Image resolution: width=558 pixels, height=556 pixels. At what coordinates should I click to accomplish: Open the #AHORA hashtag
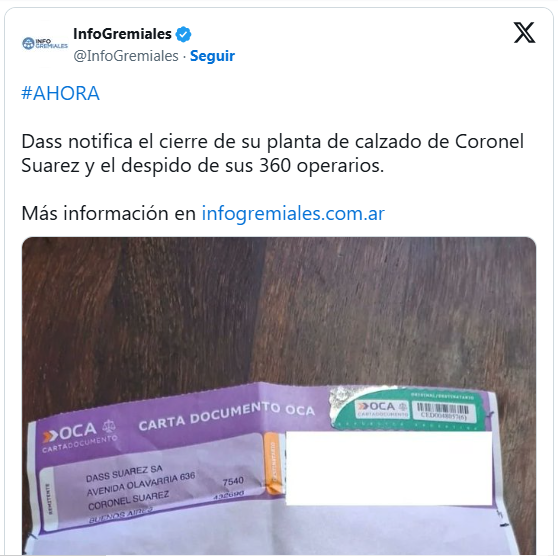tap(60, 93)
